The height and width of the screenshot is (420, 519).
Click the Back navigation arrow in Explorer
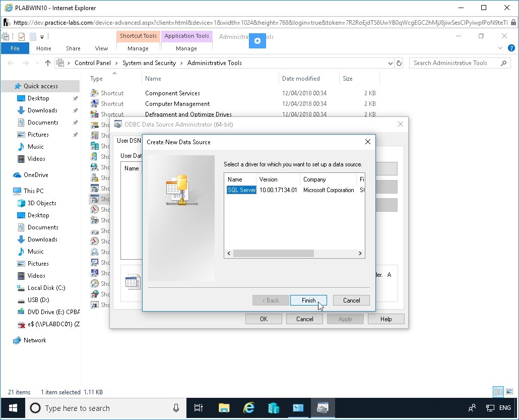point(11,63)
